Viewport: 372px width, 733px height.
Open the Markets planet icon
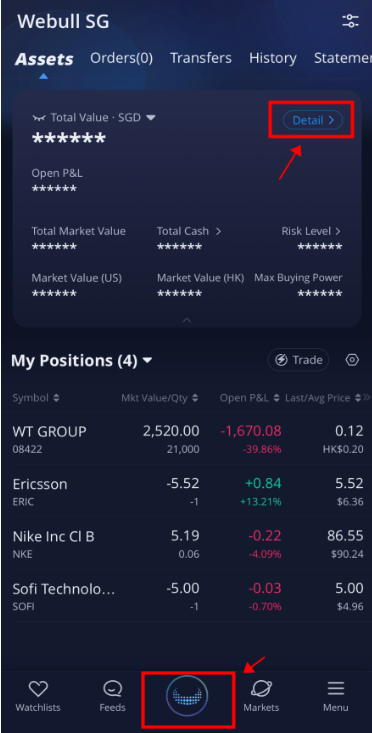[261, 688]
